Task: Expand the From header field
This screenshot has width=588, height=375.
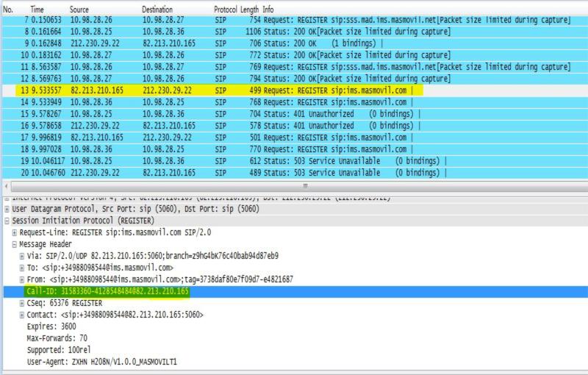Action: 22,279
